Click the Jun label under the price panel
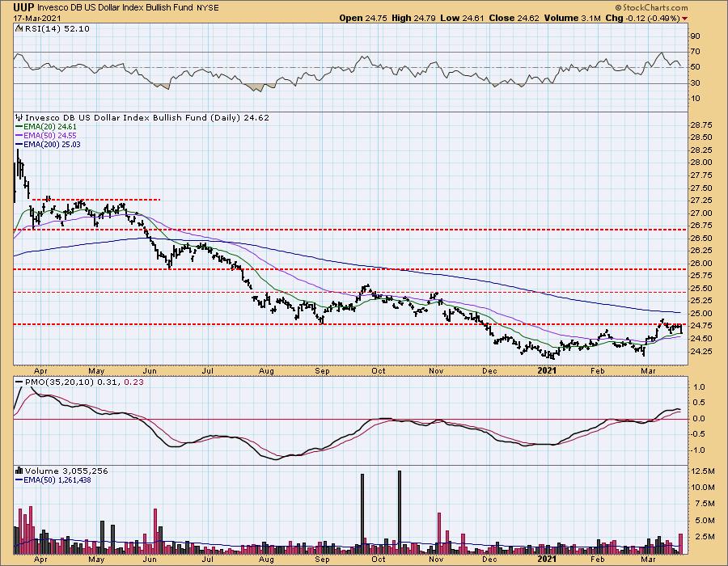 click(x=150, y=370)
